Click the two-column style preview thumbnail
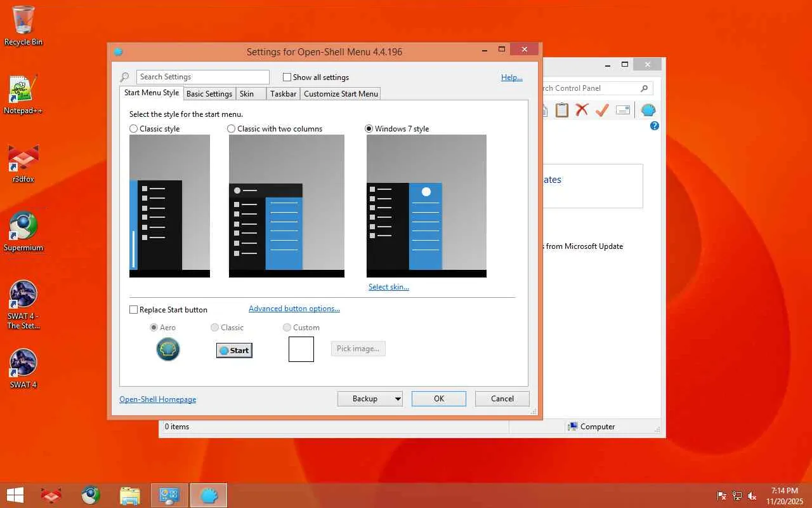The height and width of the screenshot is (508, 812). pyautogui.click(x=287, y=206)
